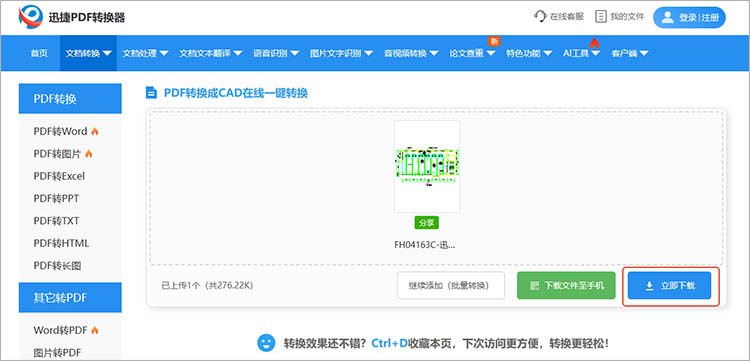The image size is (750, 361).
Task: Click the 登录|注册 button
Action: click(689, 18)
